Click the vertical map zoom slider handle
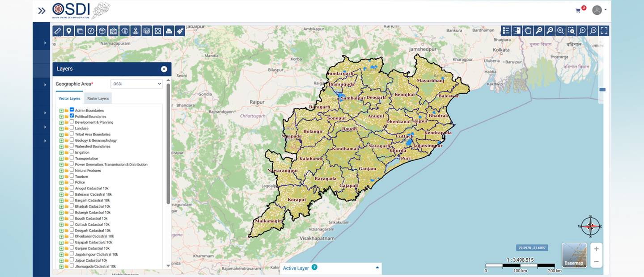Viewport: 644px width, 277px height. tap(602, 90)
